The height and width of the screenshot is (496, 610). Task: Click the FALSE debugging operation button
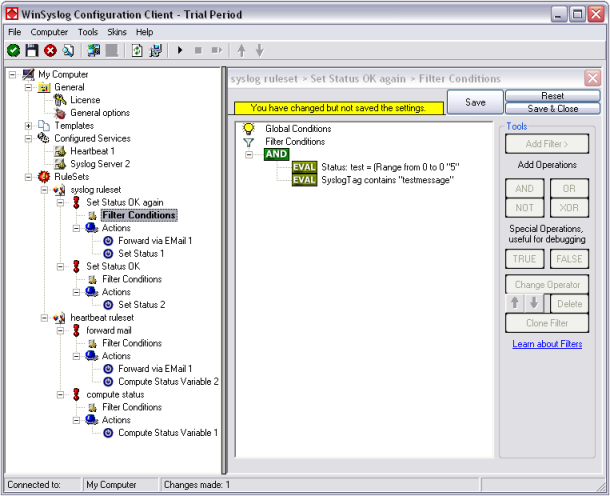569,259
